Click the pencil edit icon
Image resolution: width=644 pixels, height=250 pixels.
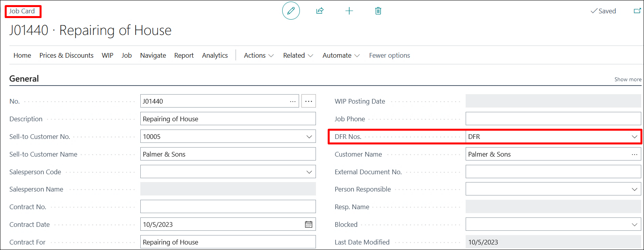[291, 11]
